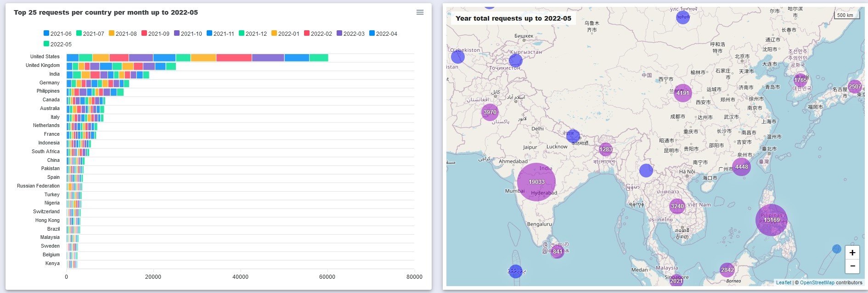Select the 4448 map cluster marker
The image size is (868, 293).
click(x=741, y=167)
